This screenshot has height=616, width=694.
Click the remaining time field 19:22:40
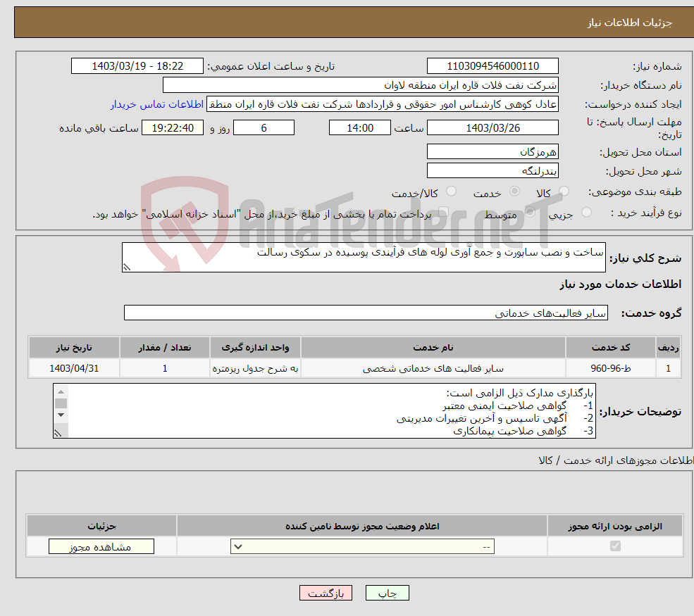[173, 128]
